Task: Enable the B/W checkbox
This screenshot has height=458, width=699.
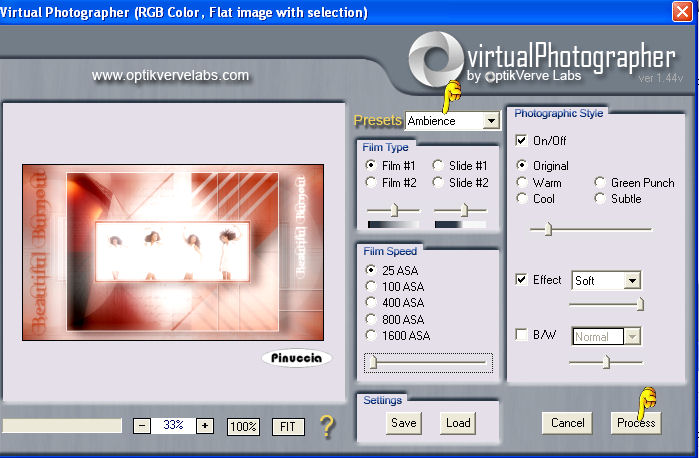Action: click(x=521, y=334)
